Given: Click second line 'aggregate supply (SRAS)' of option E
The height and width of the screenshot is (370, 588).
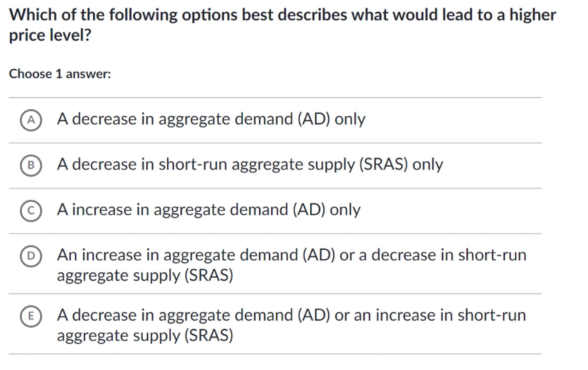Looking at the screenshot, I should point(145,335).
